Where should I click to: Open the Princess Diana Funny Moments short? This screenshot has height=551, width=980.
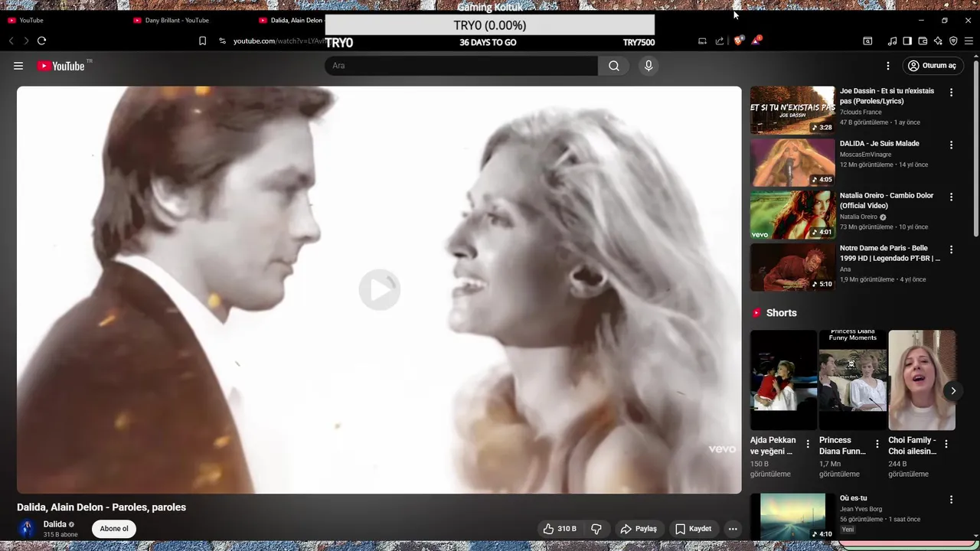(x=853, y=380)
